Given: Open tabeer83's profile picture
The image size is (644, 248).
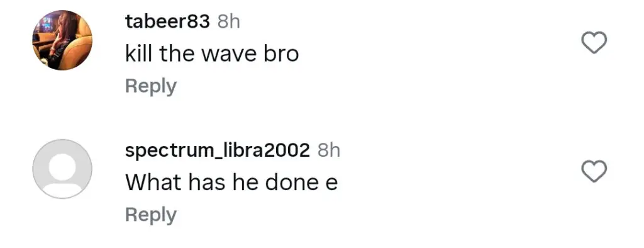Looking at the screenshot, I should (62, 40).
